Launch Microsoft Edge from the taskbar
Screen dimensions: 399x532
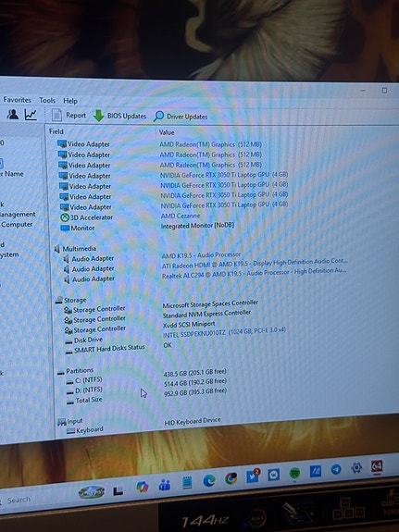(209, 480)
